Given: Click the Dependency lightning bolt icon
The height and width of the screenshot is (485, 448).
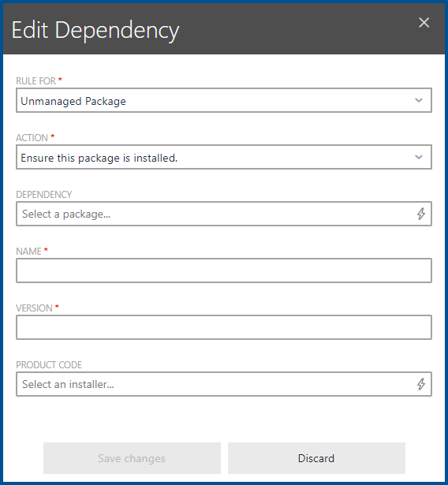Looking at the screenshot, I should [x=420, y=214].
